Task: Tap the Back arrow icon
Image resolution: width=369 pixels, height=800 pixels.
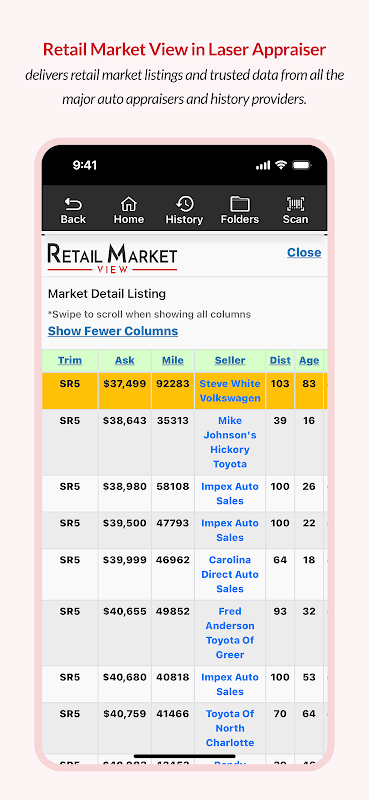Action: (73, 205)
